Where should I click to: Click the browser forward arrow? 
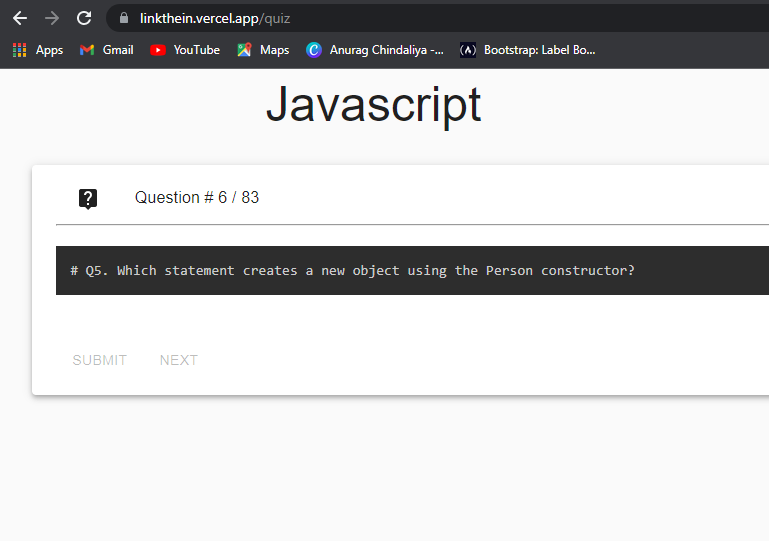52,19
